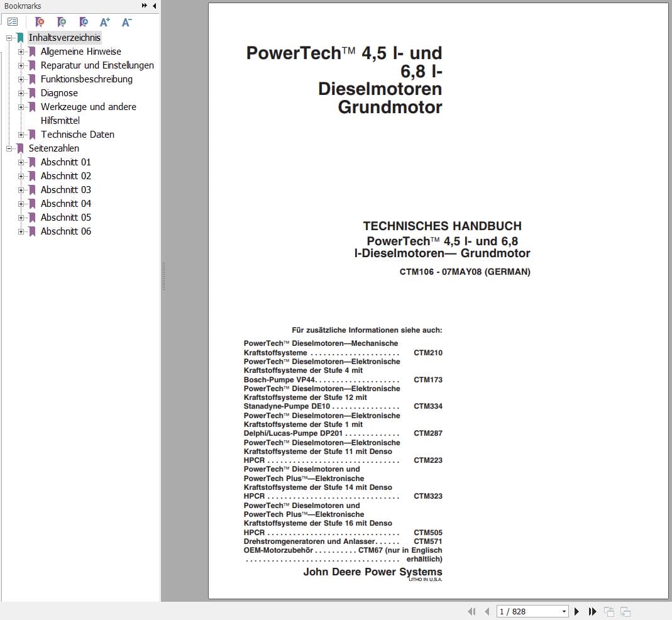The height and width of the screenshot is (620, 672).
Task: Collapse the Seitenzahlen tree node
Action: tap(9, 149)
